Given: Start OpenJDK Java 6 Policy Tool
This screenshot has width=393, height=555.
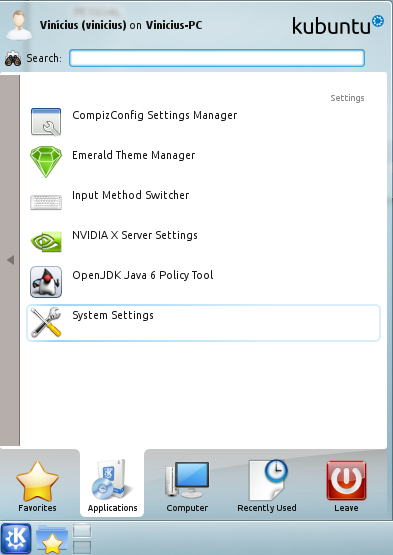Looking at the screenshot, I should pyautogui.click(x=204, y=282).
